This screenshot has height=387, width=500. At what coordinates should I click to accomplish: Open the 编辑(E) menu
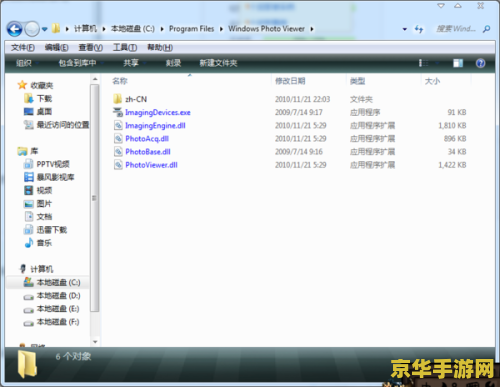tap(57, 48)
